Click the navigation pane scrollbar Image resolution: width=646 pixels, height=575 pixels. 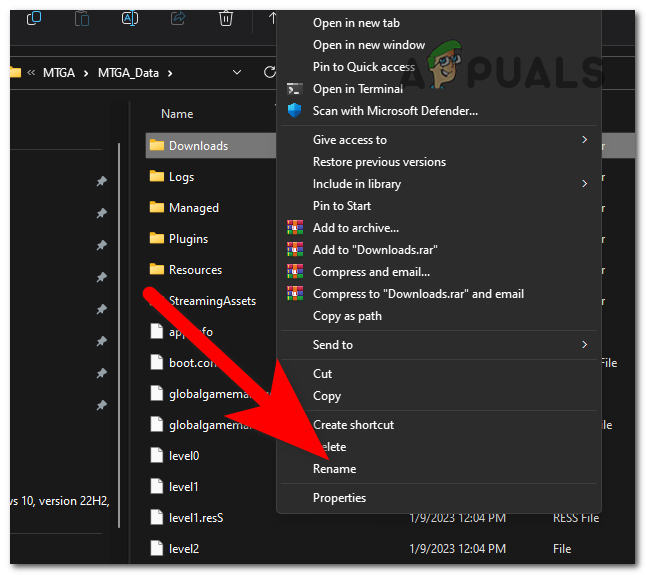119,335
